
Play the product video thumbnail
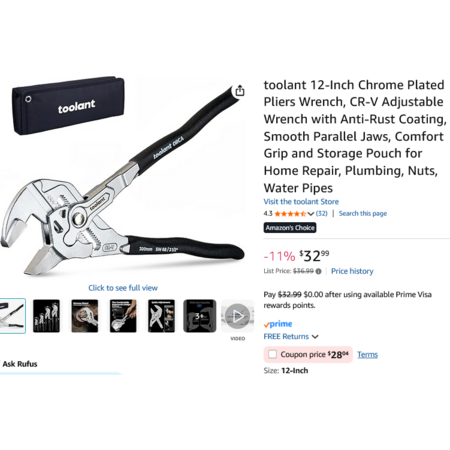tap(237, 316)
